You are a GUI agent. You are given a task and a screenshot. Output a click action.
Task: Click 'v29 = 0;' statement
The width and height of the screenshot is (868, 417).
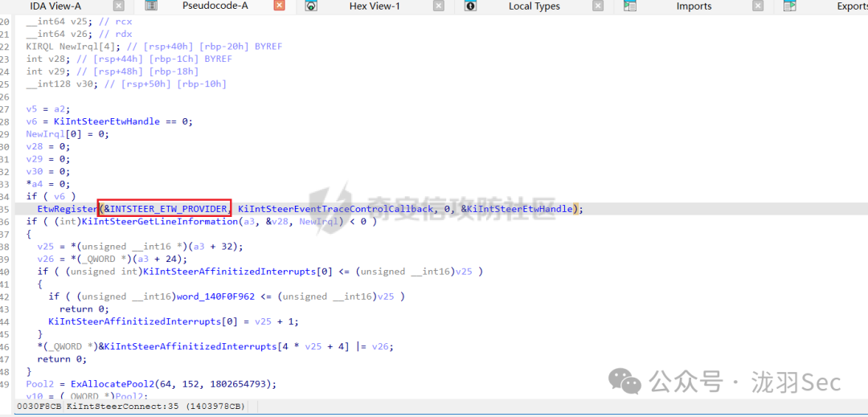[48, 159]
